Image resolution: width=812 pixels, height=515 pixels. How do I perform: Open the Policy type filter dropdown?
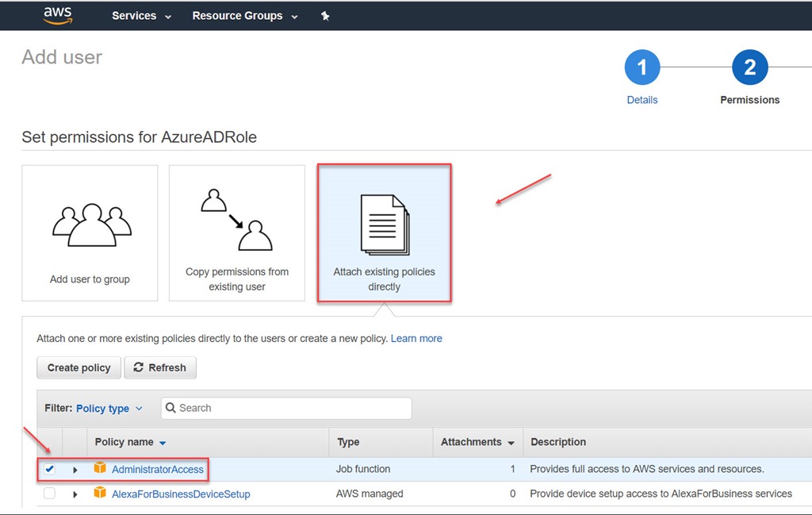coord(109,408)
